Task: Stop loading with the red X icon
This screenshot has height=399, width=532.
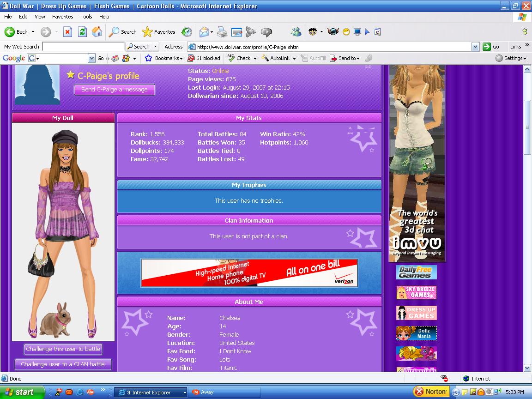Action: point(67,32)
